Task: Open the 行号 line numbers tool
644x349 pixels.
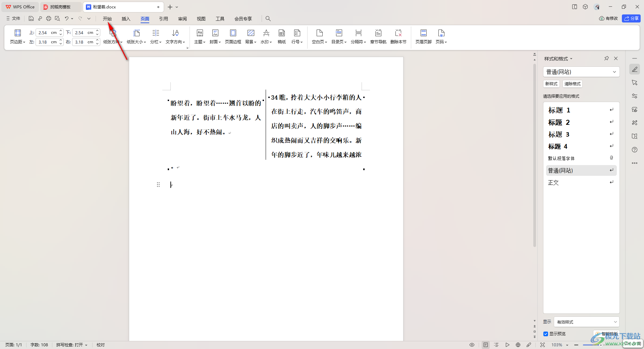Action: tap(297, 37)
